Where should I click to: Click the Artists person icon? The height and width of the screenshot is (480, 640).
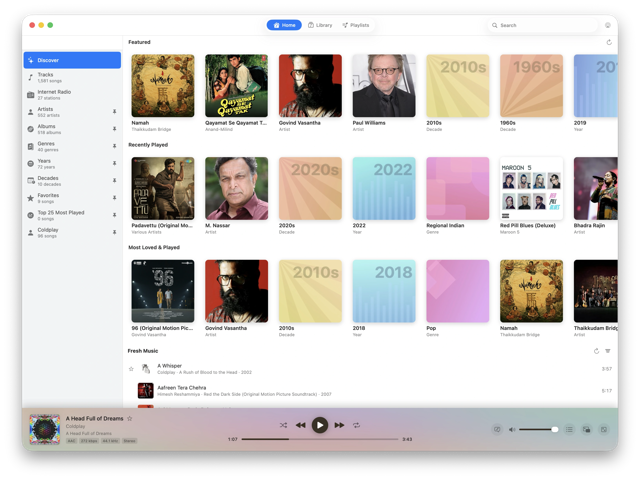[31, 112]
